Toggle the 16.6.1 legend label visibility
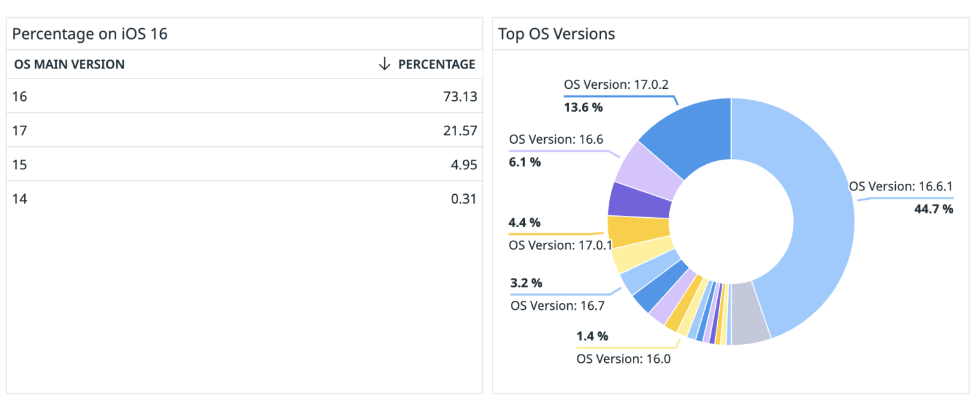This screenshot has height=403, width=980. tap(900, 186)
